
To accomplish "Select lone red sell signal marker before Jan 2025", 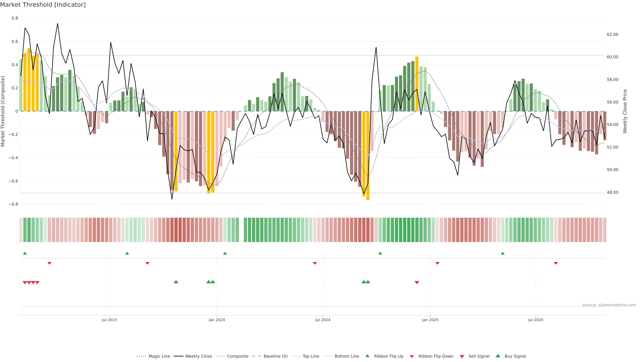I will click(417, 283).
